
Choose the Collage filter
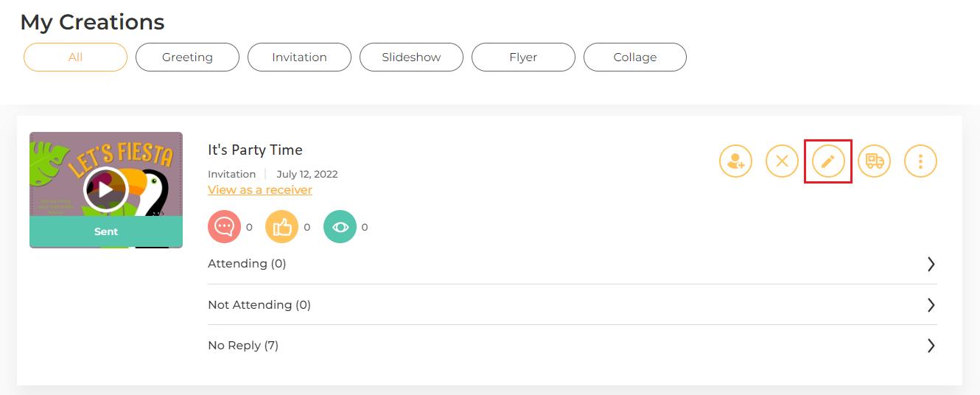tap(635, 57)
